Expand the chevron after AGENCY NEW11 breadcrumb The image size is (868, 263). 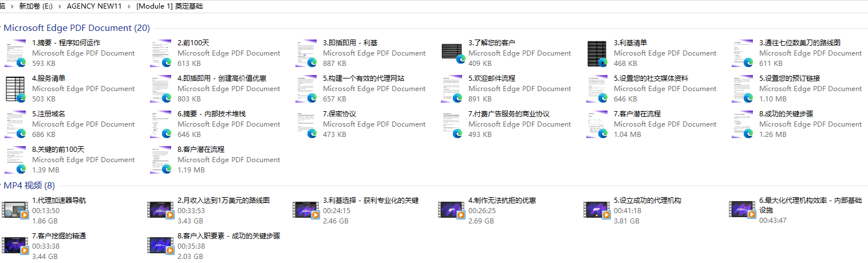[x=129, y=6]
